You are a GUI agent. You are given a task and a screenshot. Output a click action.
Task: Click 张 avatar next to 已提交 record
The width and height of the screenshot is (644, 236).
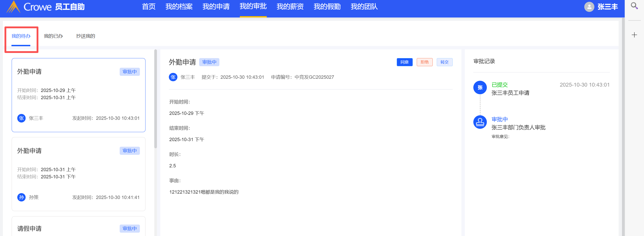[x=480, y=87]
